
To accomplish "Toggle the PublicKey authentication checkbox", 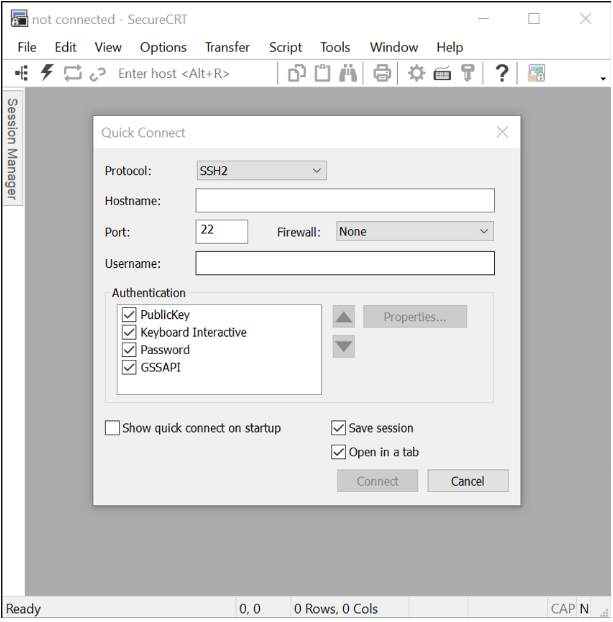I will click(x=129, y=315).
